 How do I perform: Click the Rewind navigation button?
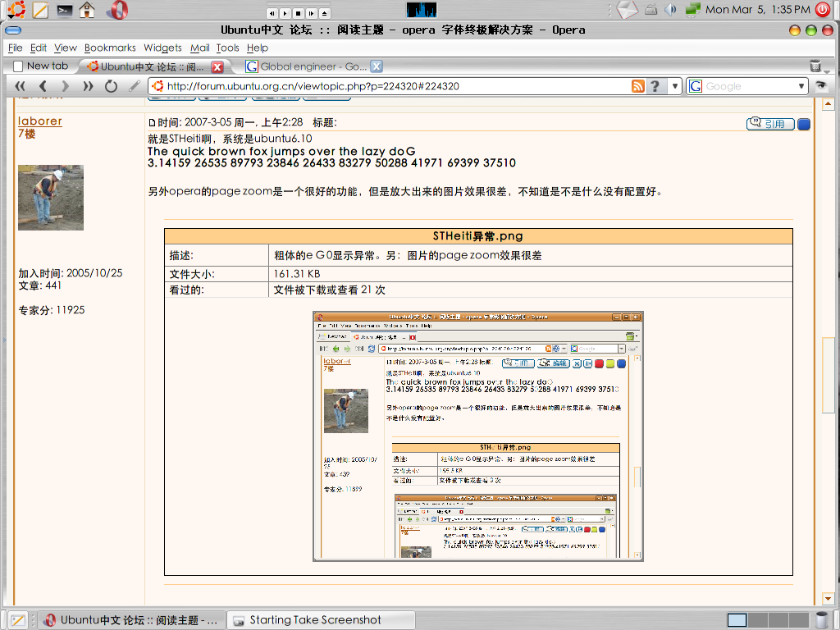20,86
